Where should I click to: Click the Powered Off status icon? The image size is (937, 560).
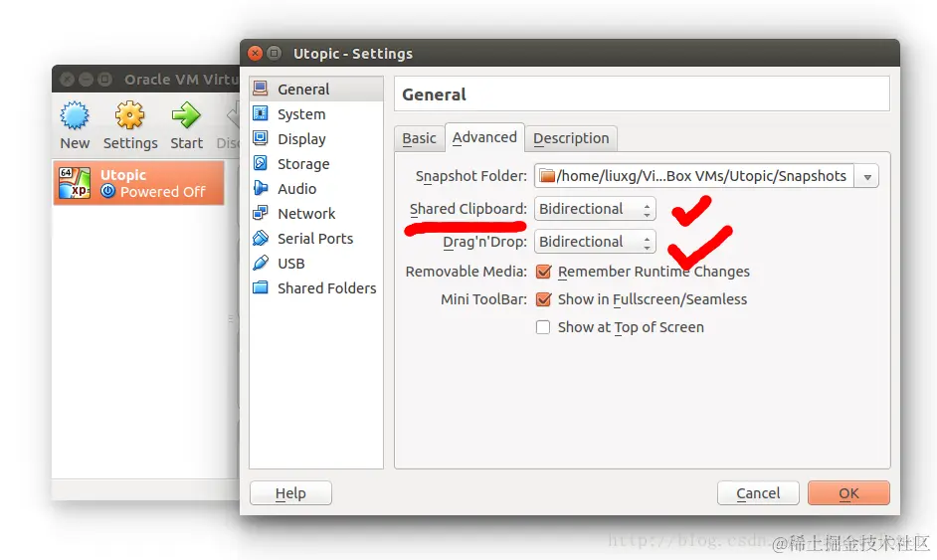click(x=107, y=191)
